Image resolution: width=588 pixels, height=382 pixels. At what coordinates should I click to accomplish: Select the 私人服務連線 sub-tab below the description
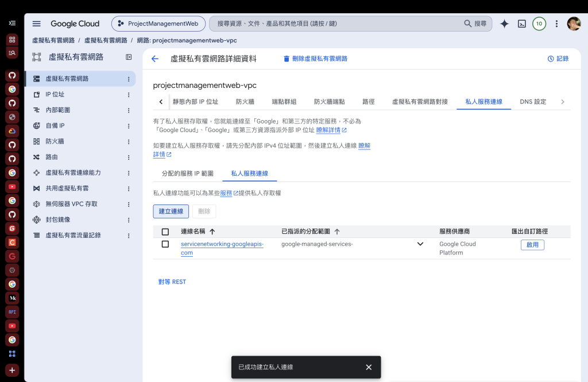pos(249,173)
